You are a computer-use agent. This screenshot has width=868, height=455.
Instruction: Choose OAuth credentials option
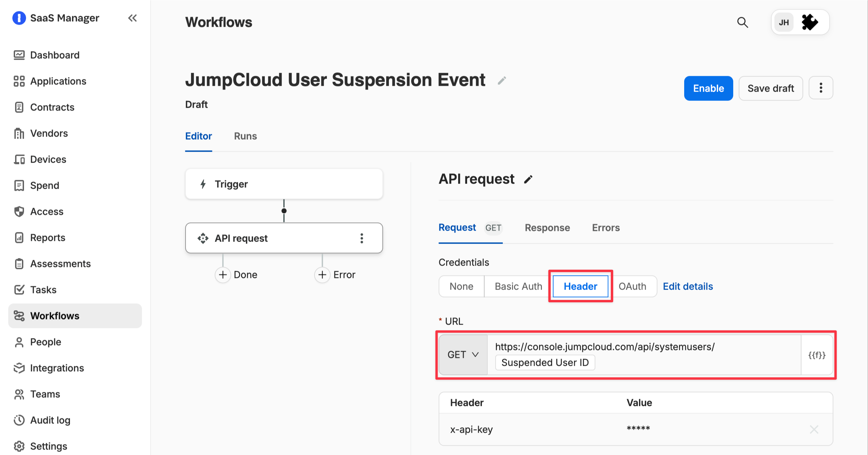coord(632,286)
